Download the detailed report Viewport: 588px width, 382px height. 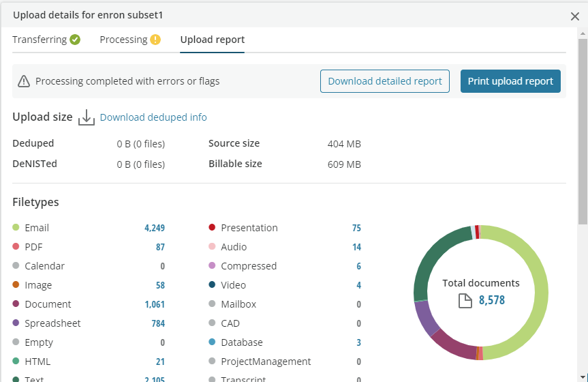[385, 81]
